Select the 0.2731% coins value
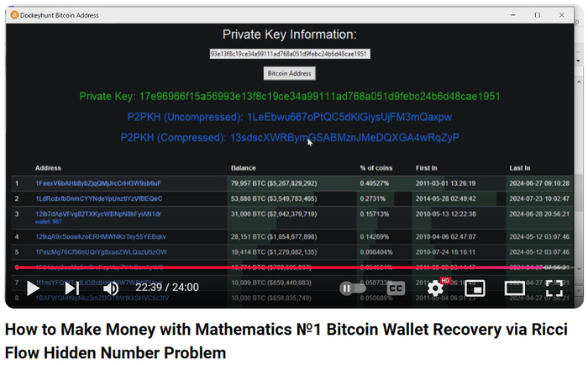Image resolution: width=588 pixels, height=365 pixels. point(373,198)
